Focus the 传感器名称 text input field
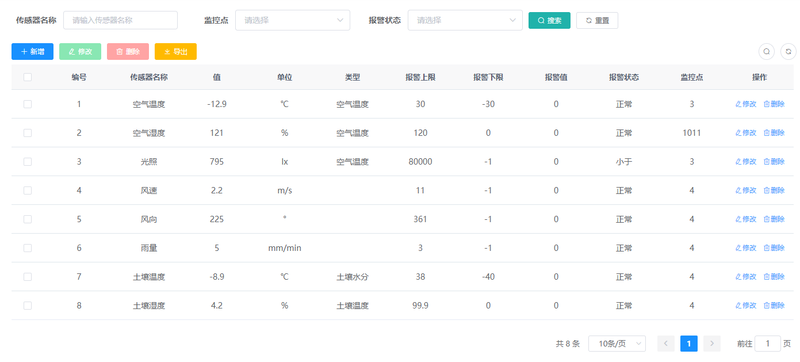The image size is (800, 362). (x=120, y=20)
